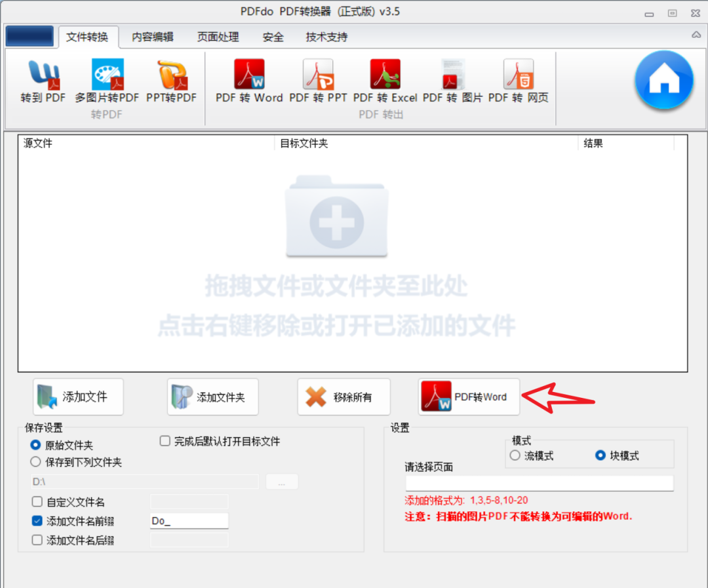Open the 页面处理 tab

[x=218, y=37]
